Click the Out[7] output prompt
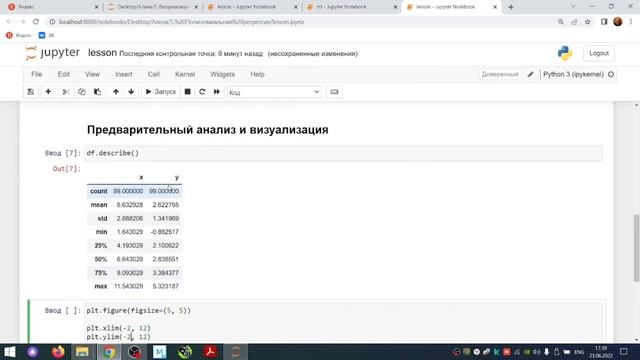The width and height of the screenshot is (640, 360). pyautogui.click(x=67, y=169)
